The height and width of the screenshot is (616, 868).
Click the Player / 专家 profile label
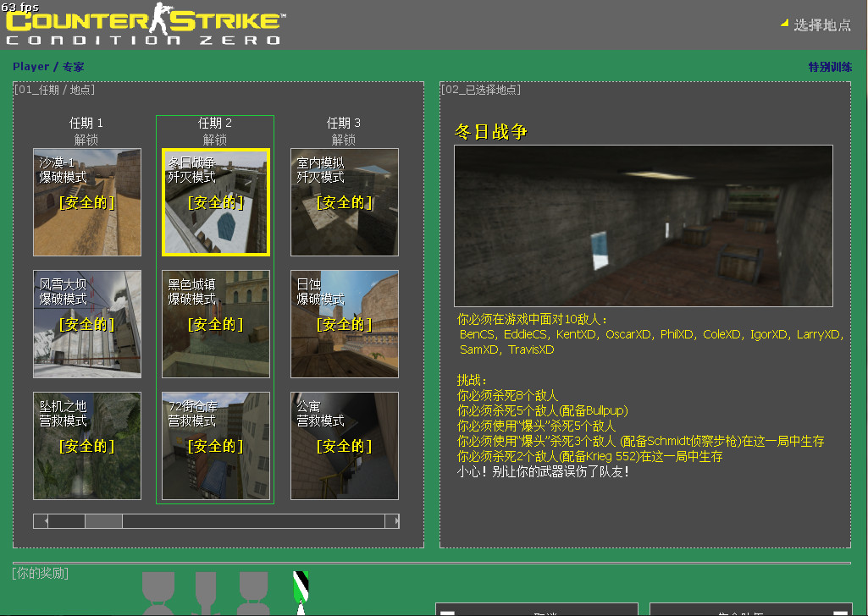coord(48,67)
